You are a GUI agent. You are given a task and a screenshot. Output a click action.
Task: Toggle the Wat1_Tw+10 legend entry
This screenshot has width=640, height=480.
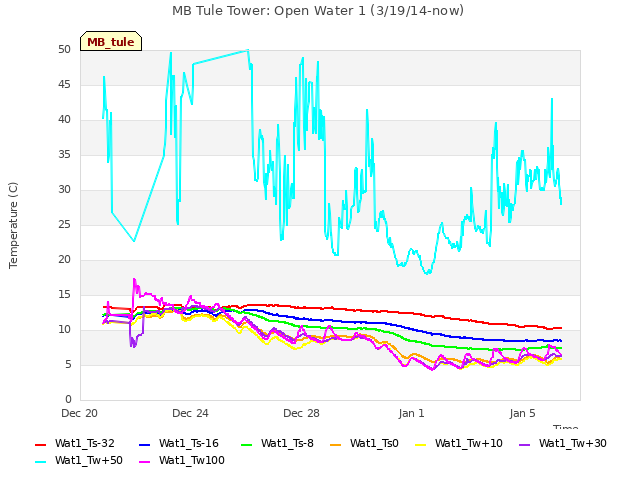458,444
